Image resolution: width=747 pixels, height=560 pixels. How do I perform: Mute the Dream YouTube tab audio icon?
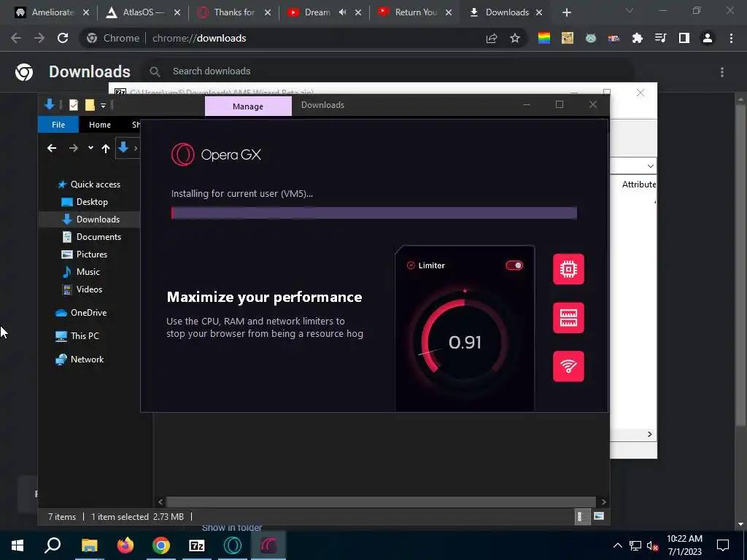343,12
